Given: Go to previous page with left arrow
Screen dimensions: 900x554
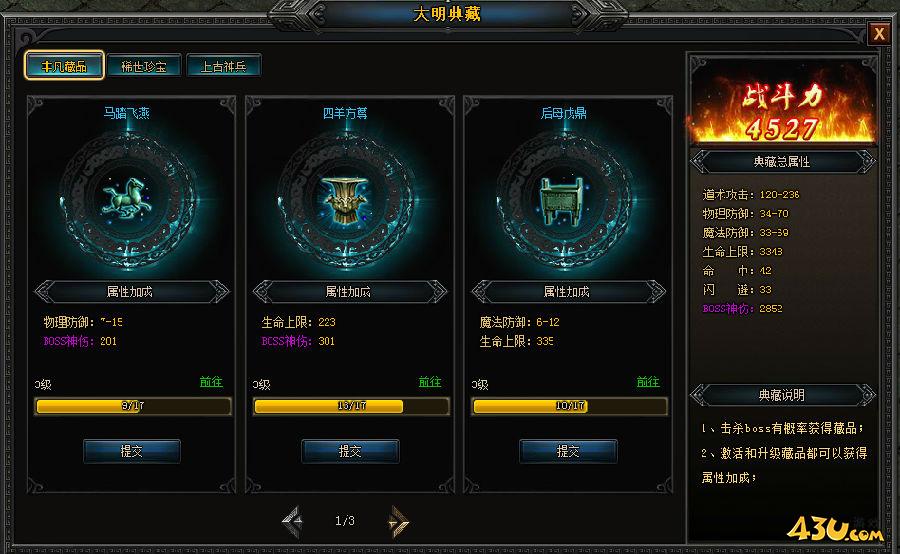Looking at the screenshot, I should 293,521.
